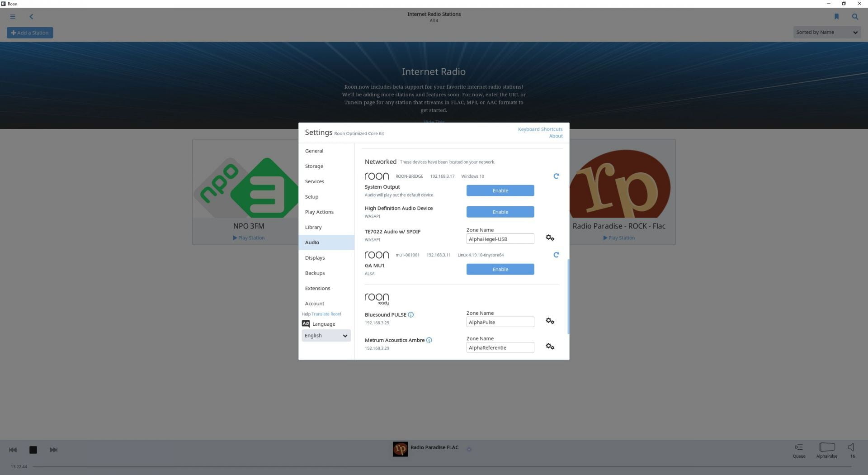The image size is (868, 475).
Task: Open search with the magnifier icon
Action: pyautogui.click(x=855, y=17)
